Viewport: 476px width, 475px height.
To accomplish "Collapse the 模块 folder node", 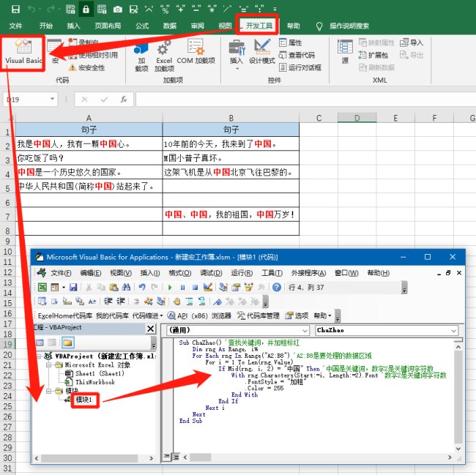I will coord(48,391).
